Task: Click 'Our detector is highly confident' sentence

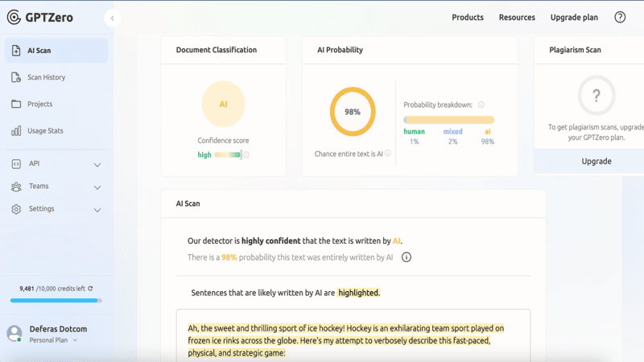Action: 295,241
